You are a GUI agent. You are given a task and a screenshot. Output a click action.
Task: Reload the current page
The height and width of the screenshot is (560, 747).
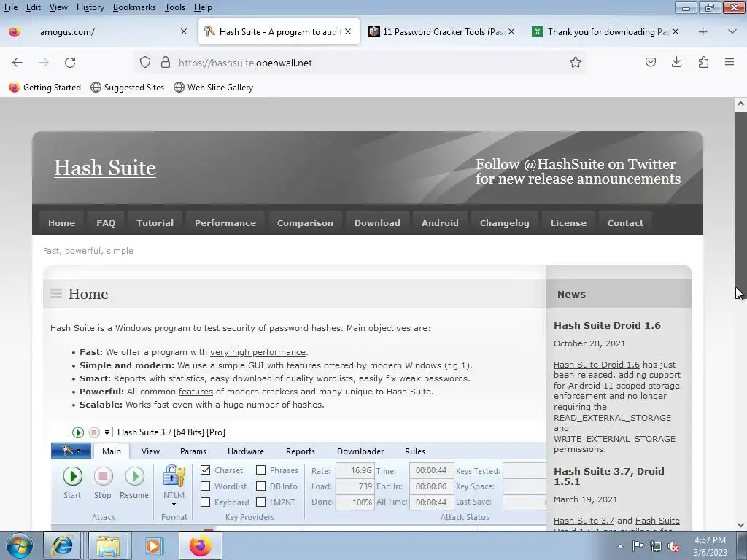(x=70, y=63)
